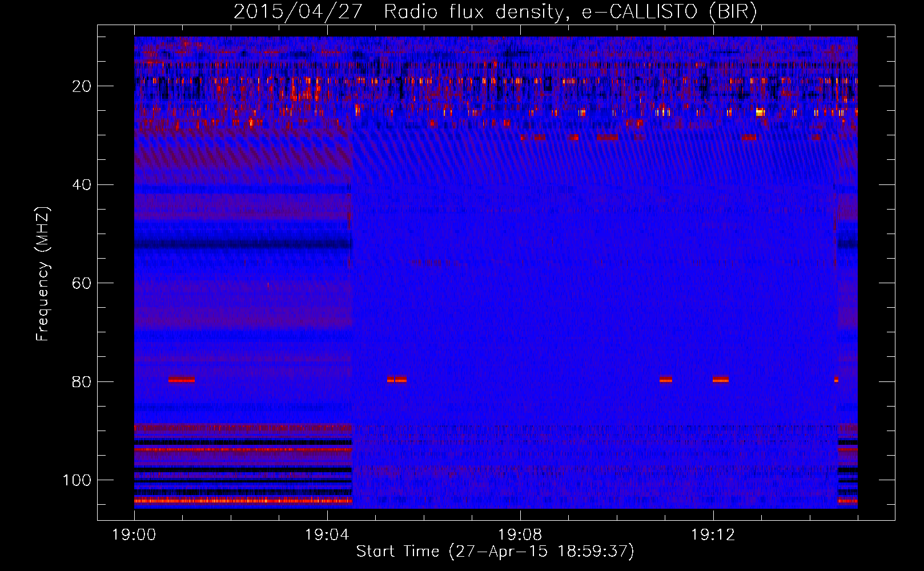Click the "20" frequency tick label
Image resolution: width=924 pixels, height=571 pixels.
[82, 86]
